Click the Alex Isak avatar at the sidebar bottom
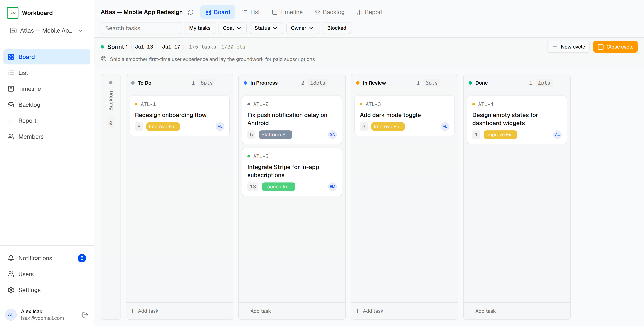Image resolution: width=644 pixels, height=326 pixels. 11,315
